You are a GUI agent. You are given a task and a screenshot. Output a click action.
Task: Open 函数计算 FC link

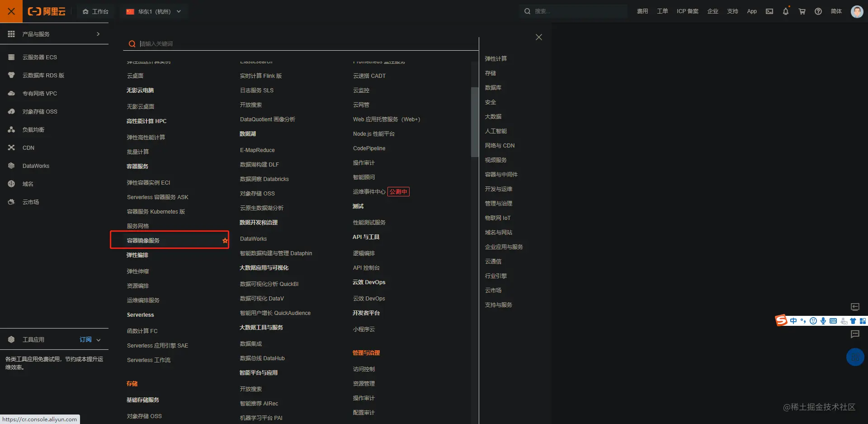point(142,331)
